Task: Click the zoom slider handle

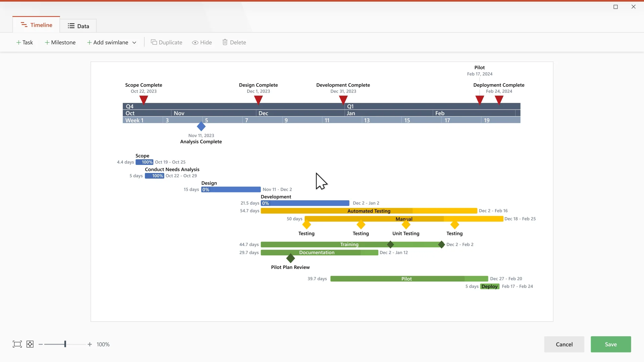Action: tap(65, 344)
